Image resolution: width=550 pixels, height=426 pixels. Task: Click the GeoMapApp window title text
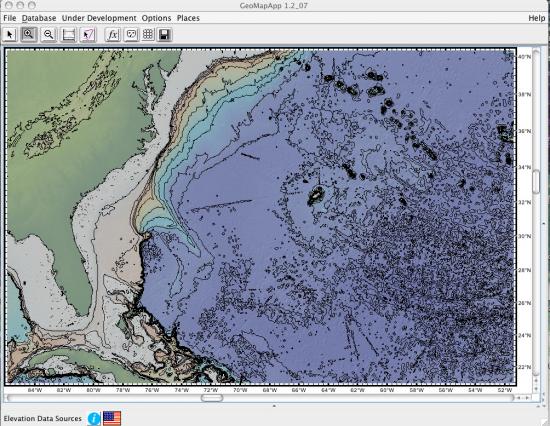tap(274, 6)
